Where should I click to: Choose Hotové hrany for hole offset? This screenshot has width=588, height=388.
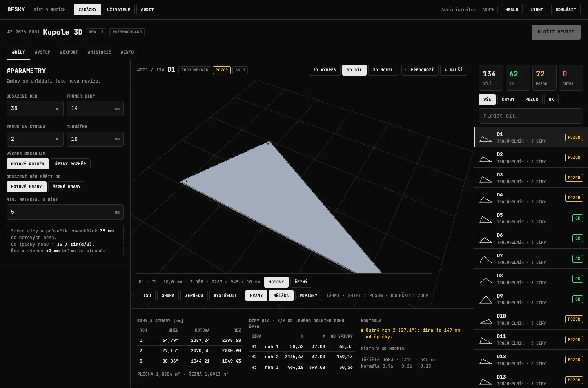tap(27, 187)
